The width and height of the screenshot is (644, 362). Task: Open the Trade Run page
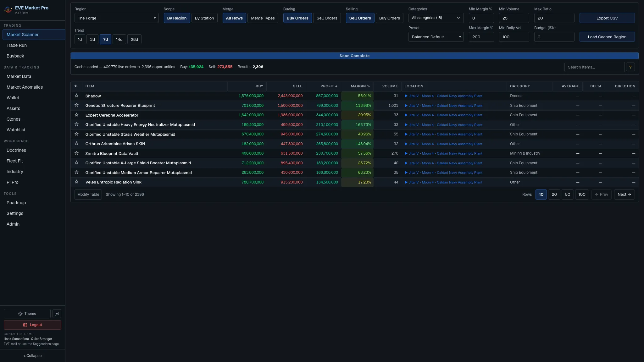pyautogui.click(x=34, y=45)
